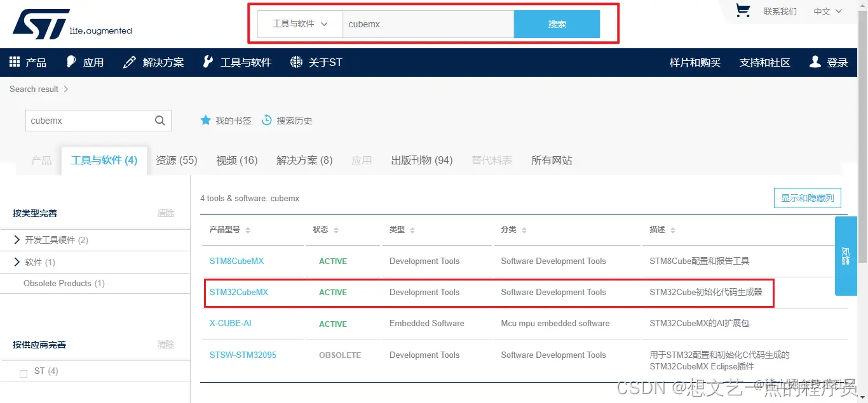Sort by 产品型号 column arrows
The image size is (868, 403).
point(248,230)
